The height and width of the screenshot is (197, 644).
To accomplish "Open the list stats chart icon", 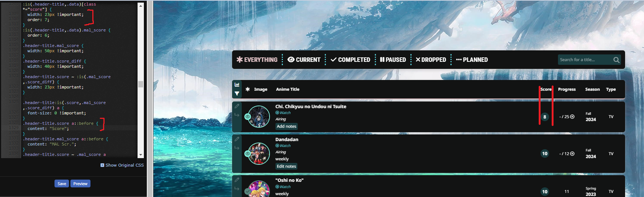I will click(237, 84).
